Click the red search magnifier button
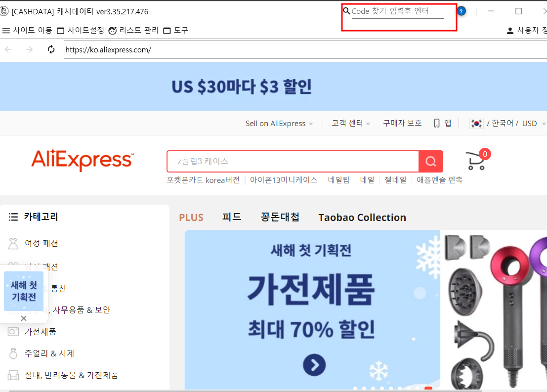 coord(431,161)
